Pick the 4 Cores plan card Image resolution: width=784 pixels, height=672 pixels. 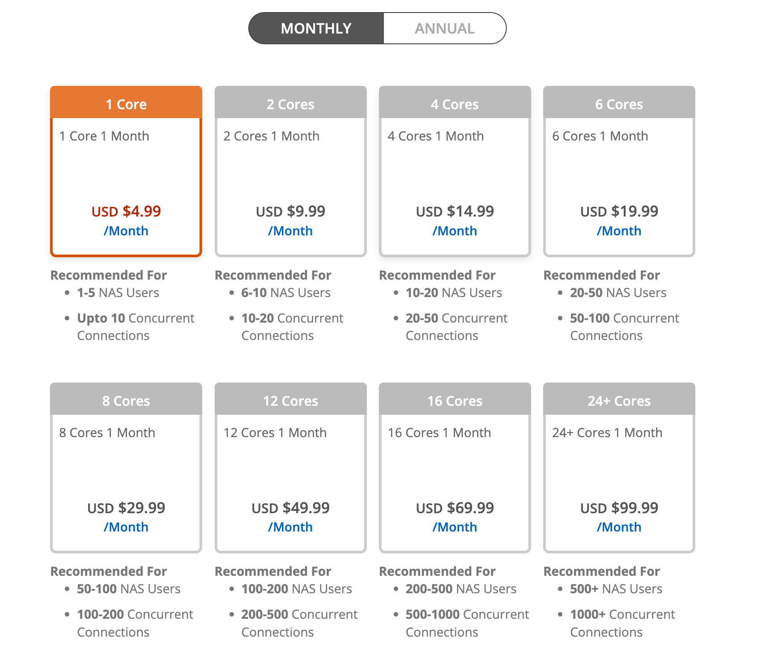pos(455,171)
